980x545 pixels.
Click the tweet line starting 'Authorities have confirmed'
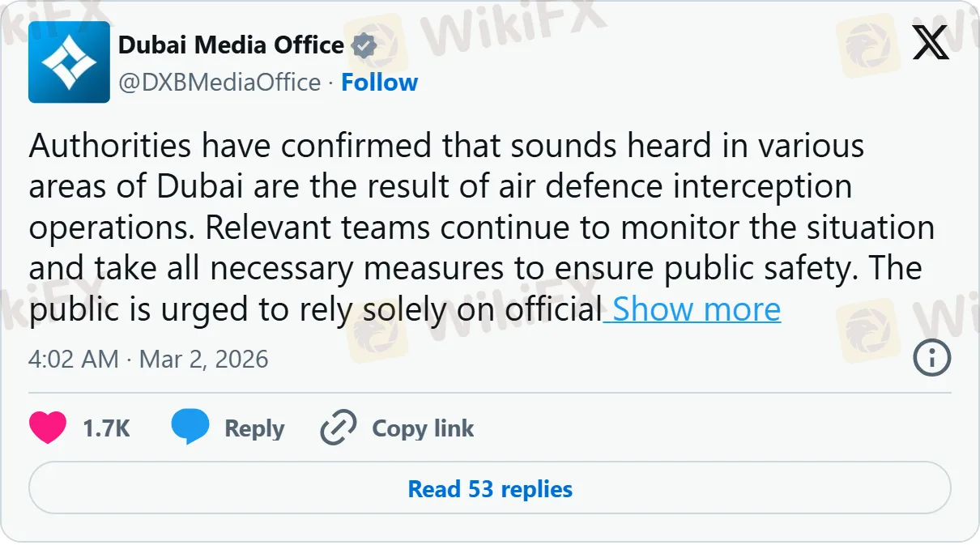tap(446, 147)
